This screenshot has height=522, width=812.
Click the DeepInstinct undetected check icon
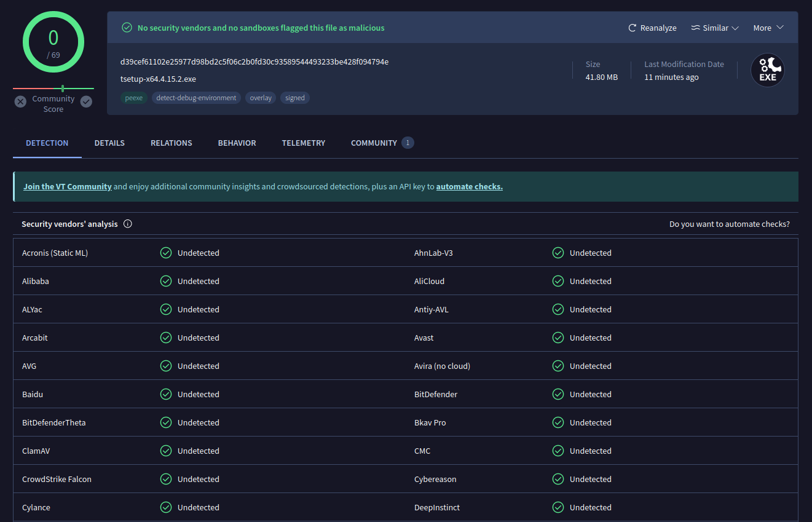(558, 507)
